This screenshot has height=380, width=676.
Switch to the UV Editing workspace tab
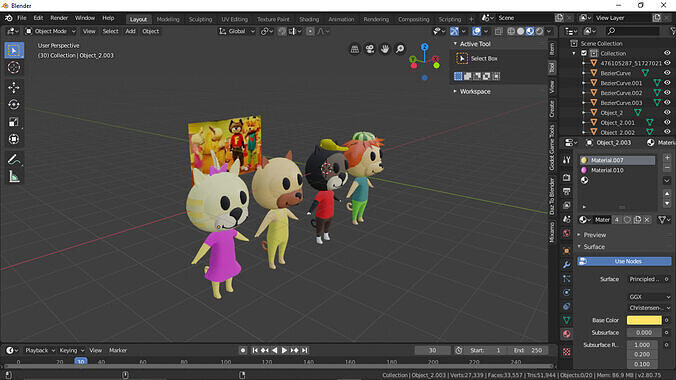pos(235,19)
